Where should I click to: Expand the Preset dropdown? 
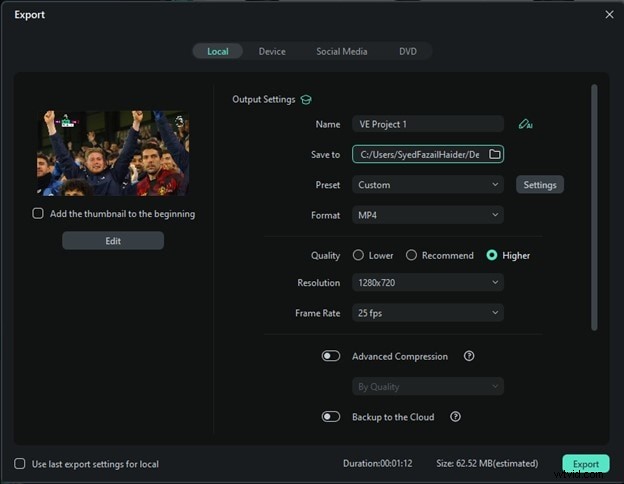pos(428,185)
